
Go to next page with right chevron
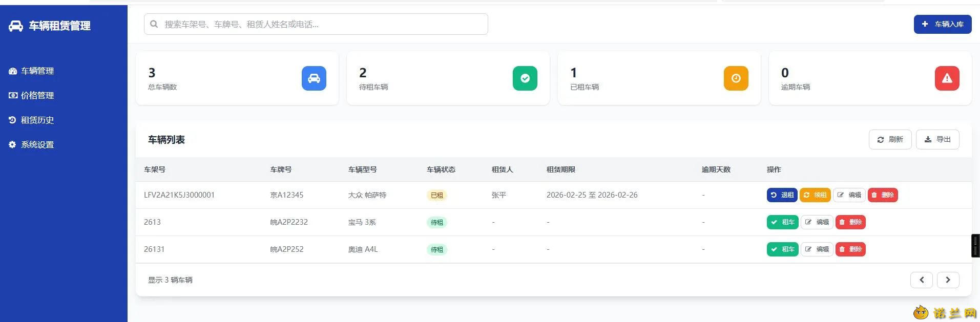[x=948, y=280]
